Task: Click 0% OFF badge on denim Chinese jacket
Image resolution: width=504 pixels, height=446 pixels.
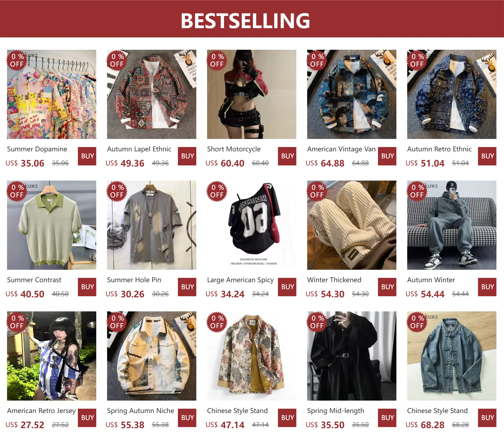Action: pyautogui.click(x=417, y=322)
